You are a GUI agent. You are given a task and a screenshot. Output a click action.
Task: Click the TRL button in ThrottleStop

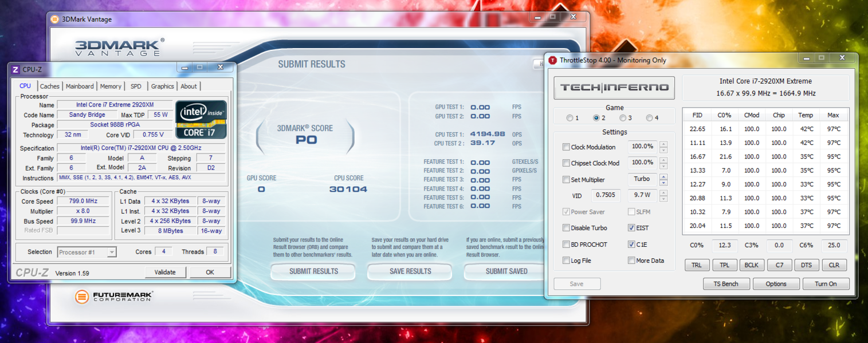697,265
